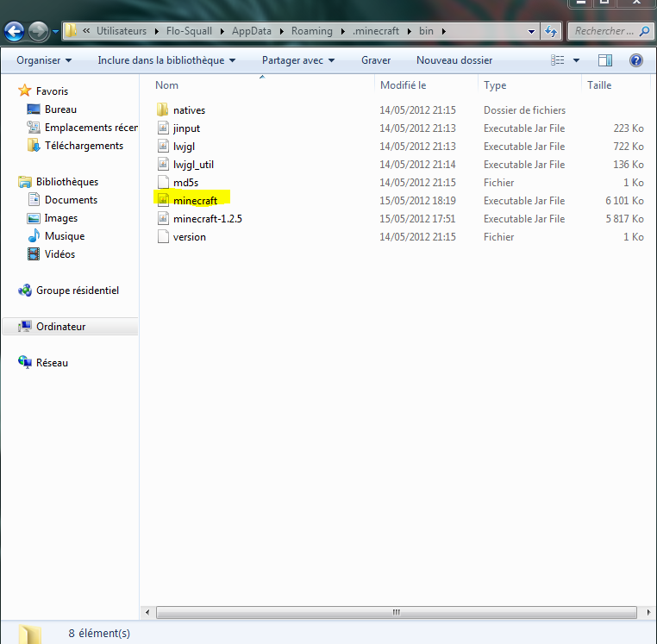Image resolution: width=657 pixels, height=644 pixels.
Task: Open the Organiser menu
Action: 44,60
